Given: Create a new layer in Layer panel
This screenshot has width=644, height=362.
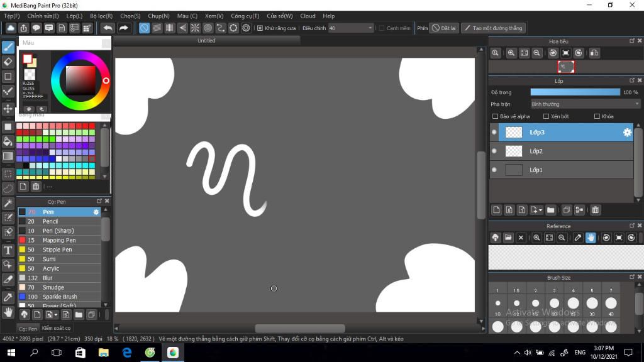Looking at the screenshot, I should click(496, 210).
